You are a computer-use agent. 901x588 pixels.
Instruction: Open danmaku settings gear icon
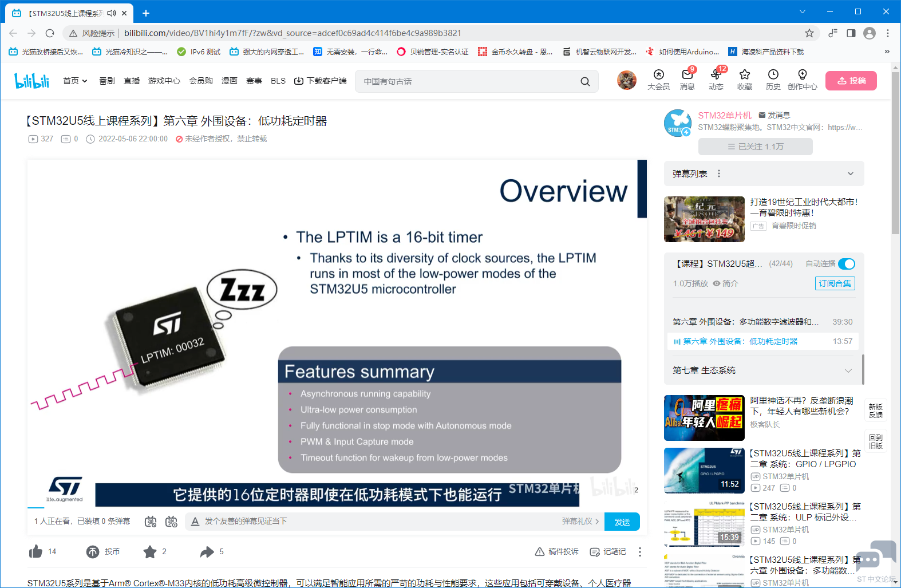171,521
